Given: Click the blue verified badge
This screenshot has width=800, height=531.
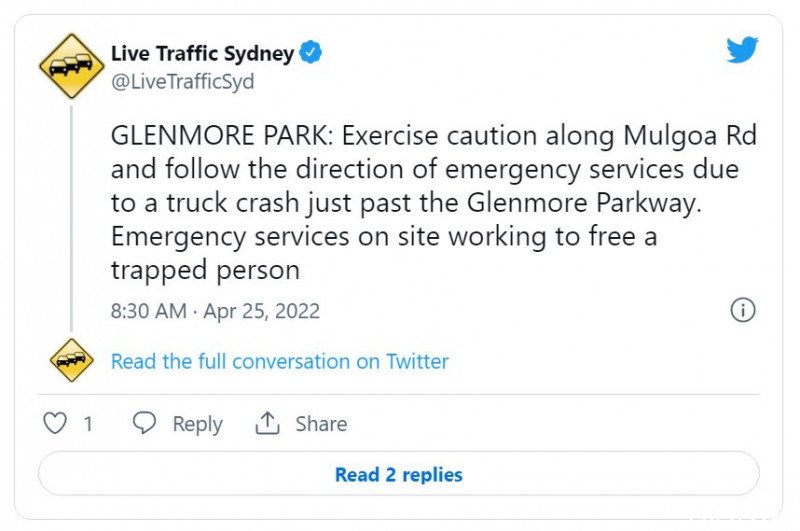Looking at the screenshot, I should point(311,53).
